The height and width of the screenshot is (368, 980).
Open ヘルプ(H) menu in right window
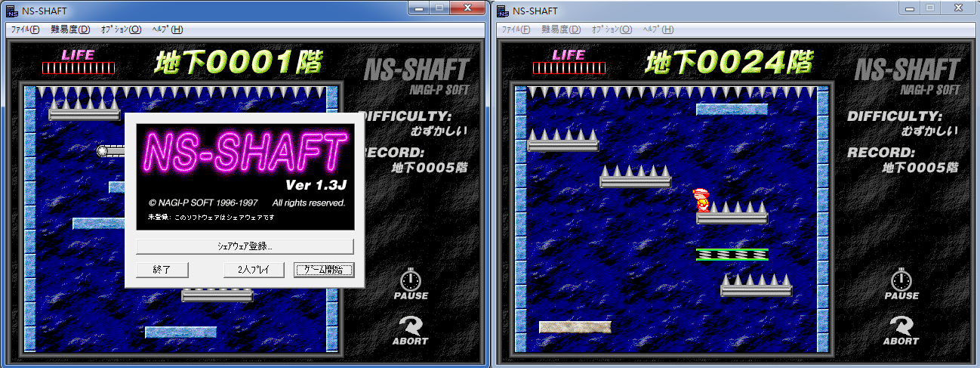point(658,29)
